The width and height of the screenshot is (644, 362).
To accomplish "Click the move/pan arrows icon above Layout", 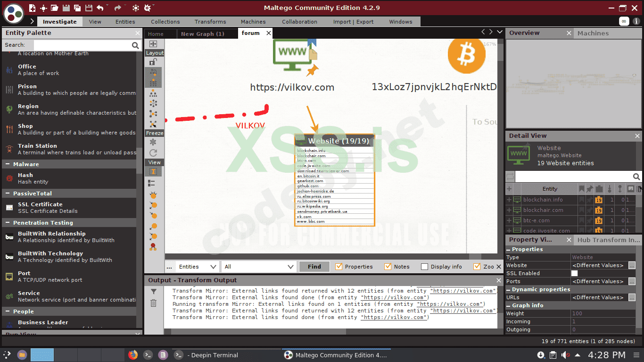I will (x=153, y=44).
